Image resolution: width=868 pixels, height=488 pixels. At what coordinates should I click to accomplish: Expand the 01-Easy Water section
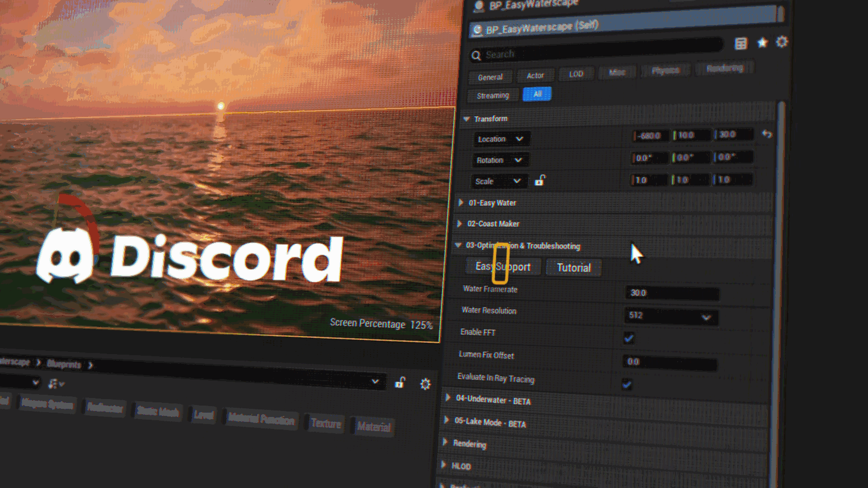461,202
